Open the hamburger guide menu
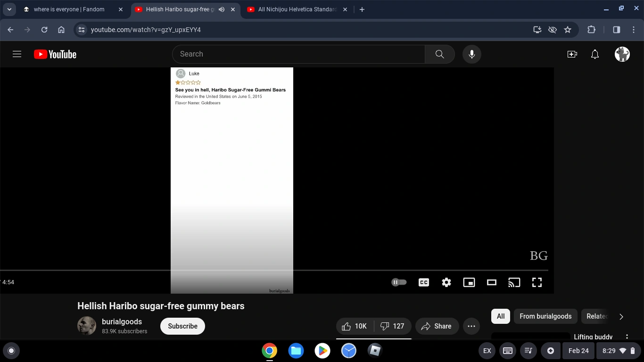 pos(17,54)
